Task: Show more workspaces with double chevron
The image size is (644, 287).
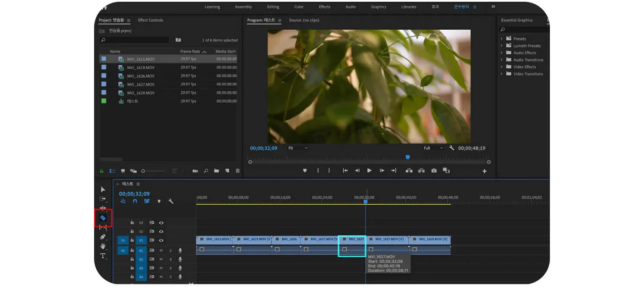Action: click(x=493, y=6)
